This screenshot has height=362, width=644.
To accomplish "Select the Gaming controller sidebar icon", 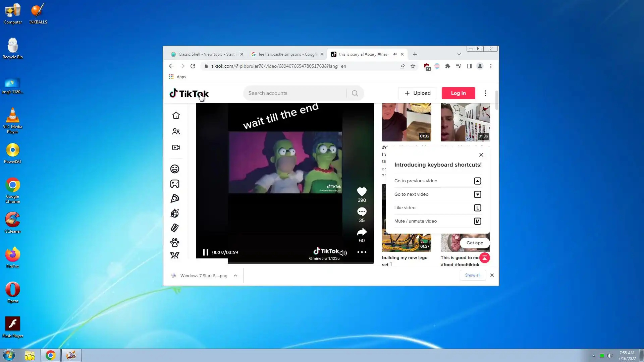I will click(175, 184).
